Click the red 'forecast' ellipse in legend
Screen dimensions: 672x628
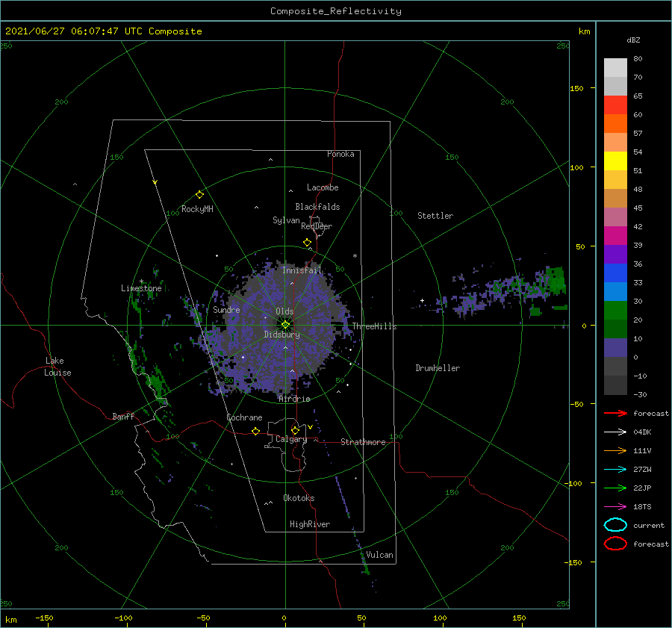click(615, 544)
